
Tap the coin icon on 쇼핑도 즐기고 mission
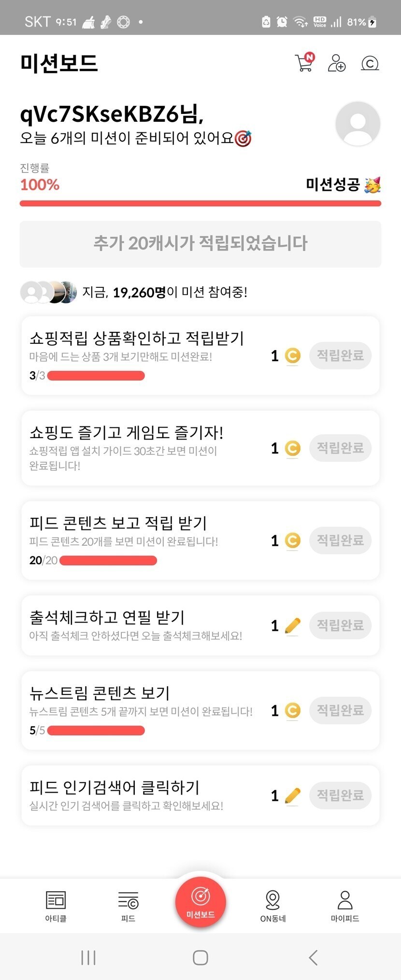pos(292,449)
